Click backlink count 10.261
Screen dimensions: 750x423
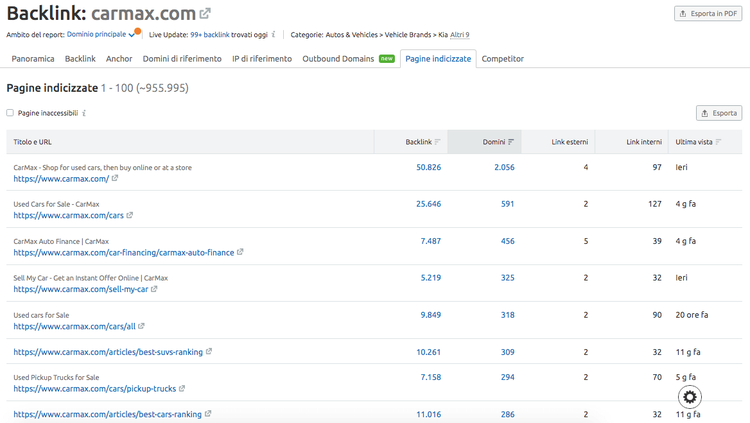coord(429,352)
